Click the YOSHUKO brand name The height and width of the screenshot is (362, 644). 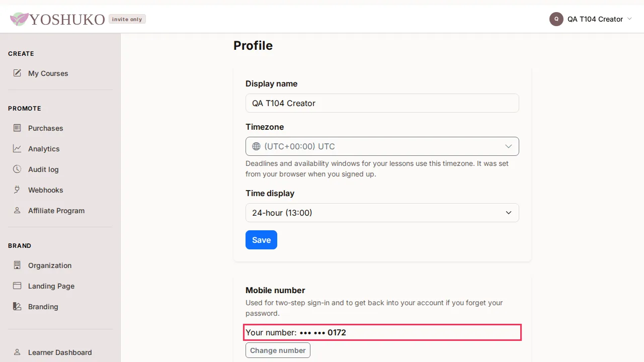(67, 20)
